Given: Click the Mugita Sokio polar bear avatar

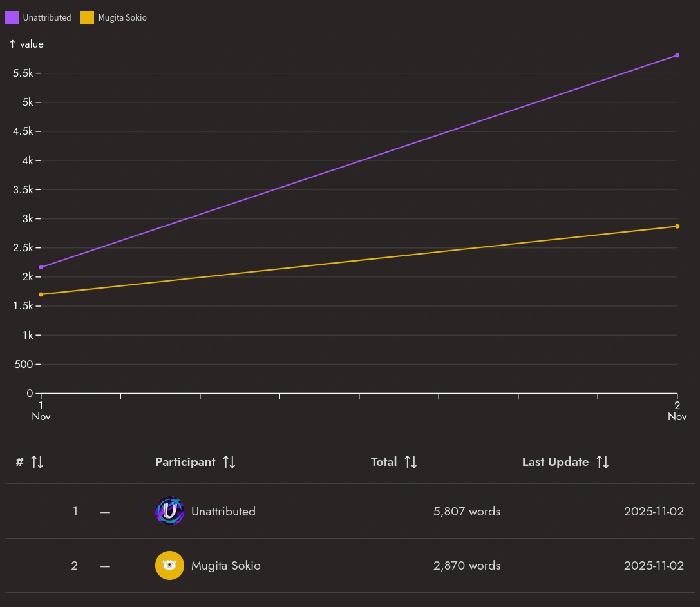Looking at the screenshot, I should point(169,565).
